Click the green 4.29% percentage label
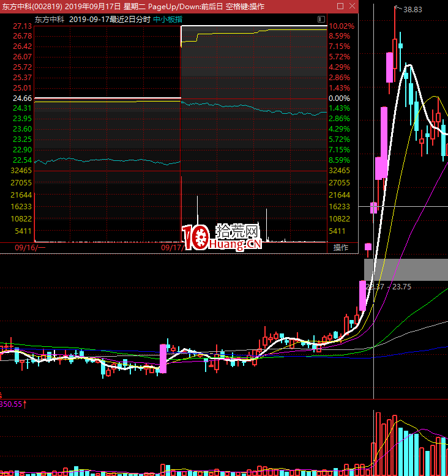The width and height of the screenshot is (448, 476). (339, 128)
